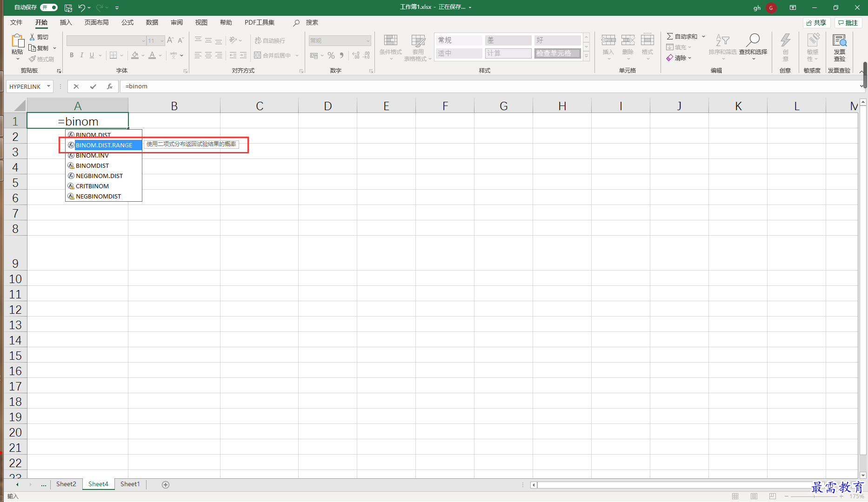The image size is (868, 502).
Task: Click the 查找和选择 magnifier icon
Action: point(753,40)
